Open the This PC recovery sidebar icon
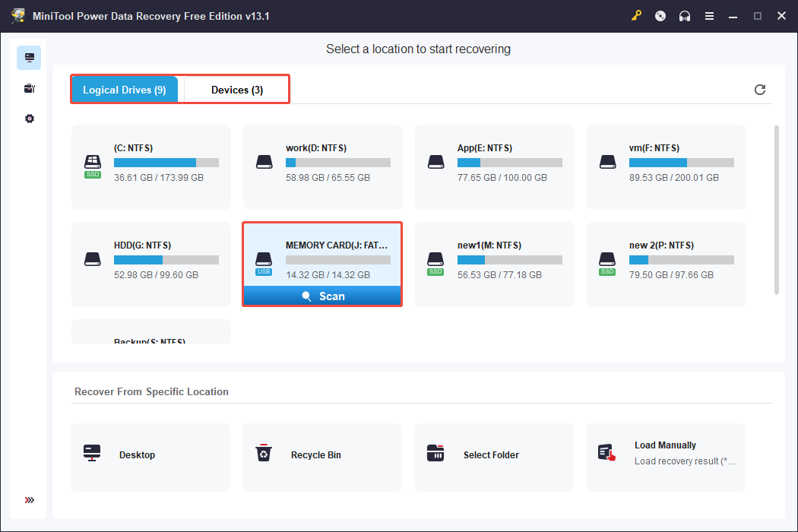Image resolution: width=798 pixels, height=532 pixels. 29,58
